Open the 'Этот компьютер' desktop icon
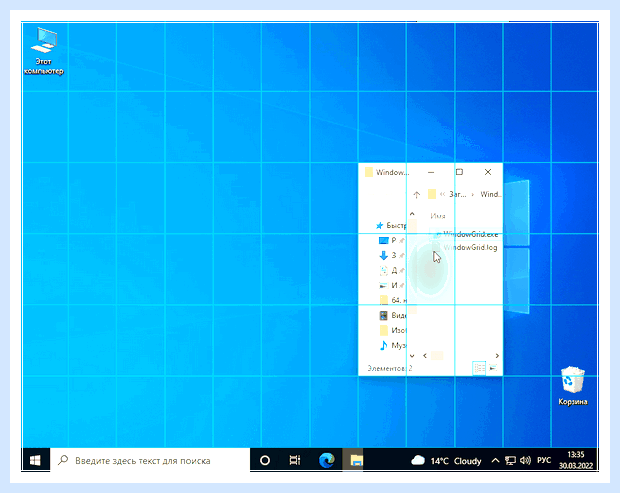The image size is (620, 493). coord(43,51)
